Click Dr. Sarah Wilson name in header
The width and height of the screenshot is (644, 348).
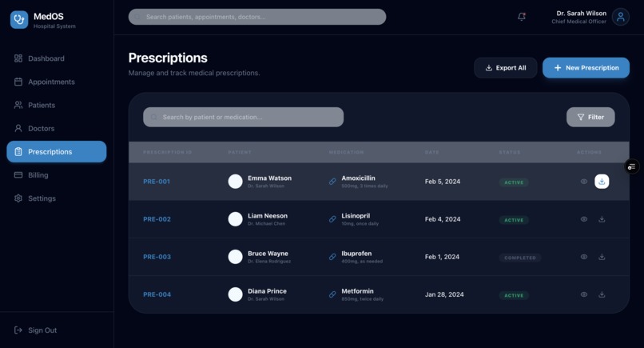[x=581, y=13]
